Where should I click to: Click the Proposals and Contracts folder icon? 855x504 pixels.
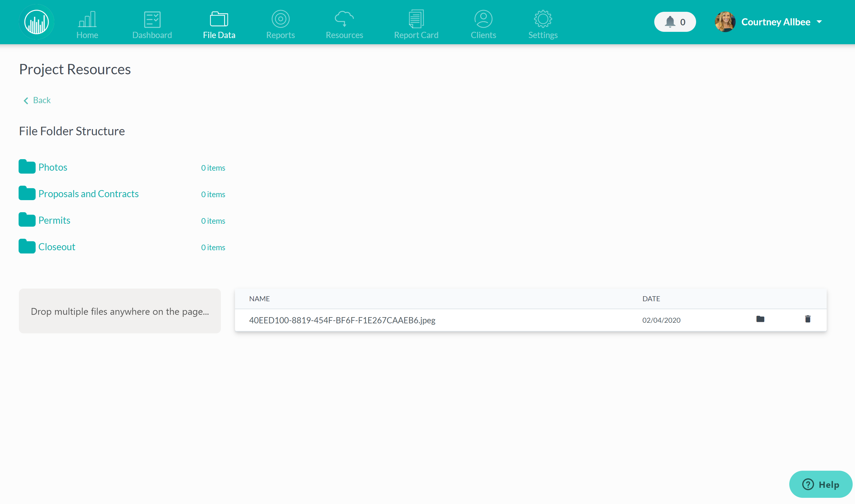tap(27, 193)
